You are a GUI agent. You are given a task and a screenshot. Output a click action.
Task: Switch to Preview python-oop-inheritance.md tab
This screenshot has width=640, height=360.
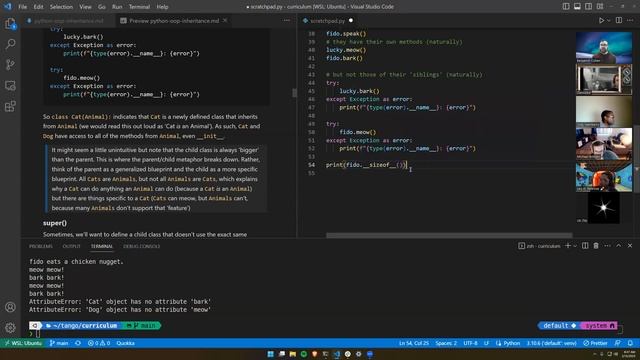click(173, 20)
